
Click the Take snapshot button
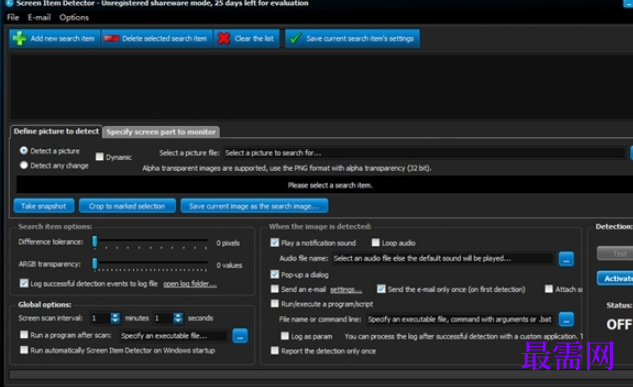tap(44, 206)
